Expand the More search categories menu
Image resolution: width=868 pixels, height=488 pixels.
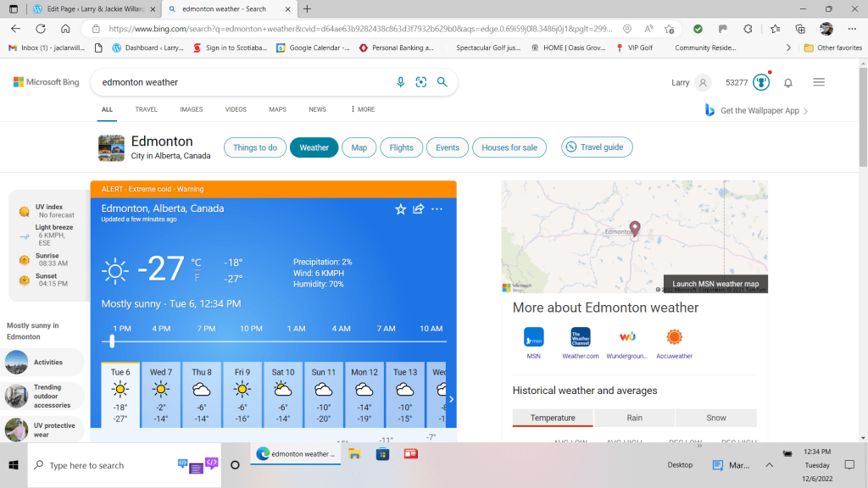[362, 109]
